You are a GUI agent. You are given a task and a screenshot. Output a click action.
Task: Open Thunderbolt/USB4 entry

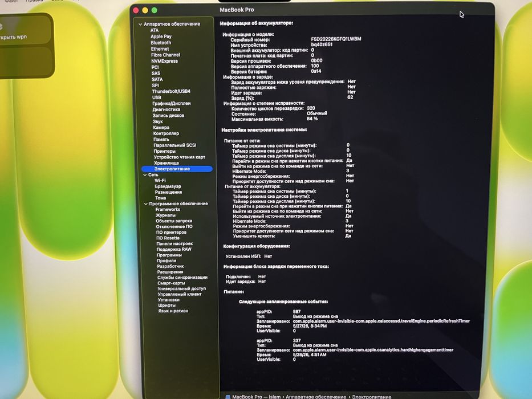click(171, 91)
